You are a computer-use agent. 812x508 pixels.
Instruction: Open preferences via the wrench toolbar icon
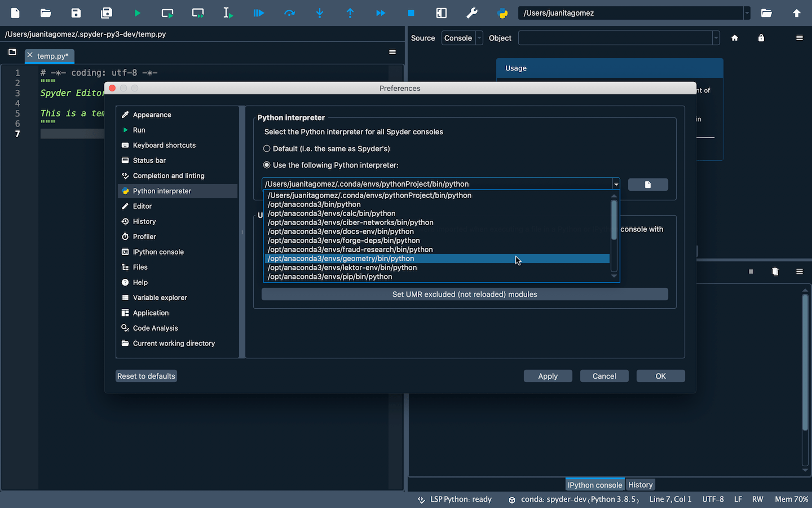coord(472,12)
